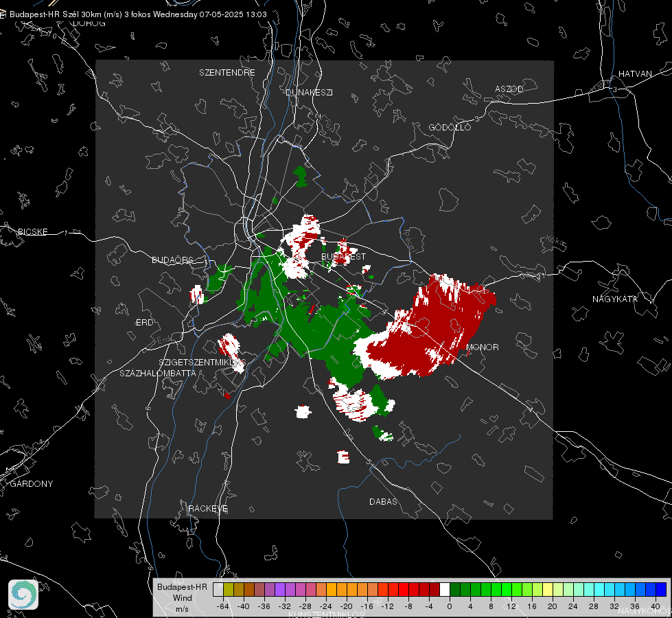Click the HATVAN town label
Viewport: 672px width, 618px height.
tap(635, 73)
